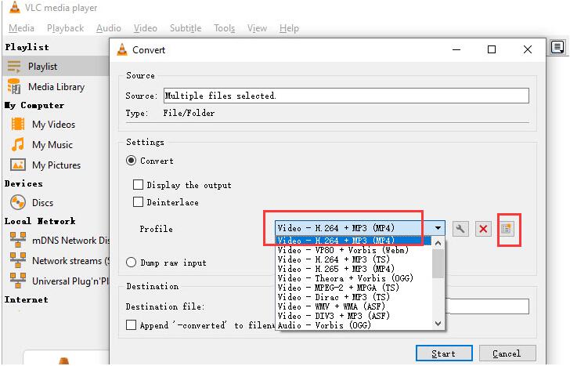Collapse the Profile dropdown arrow
The width and height of the screenshot is (588, 366).
(x=438, y=228)
